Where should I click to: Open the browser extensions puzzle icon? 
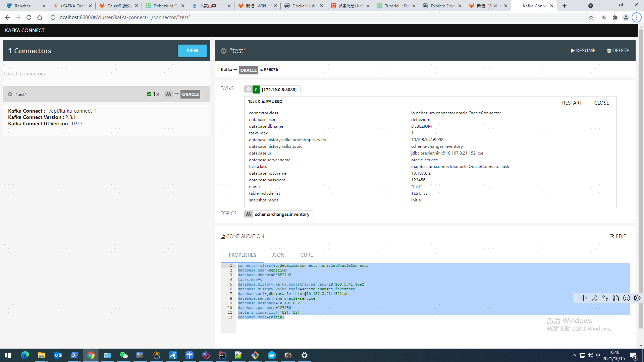pos(615,17)
